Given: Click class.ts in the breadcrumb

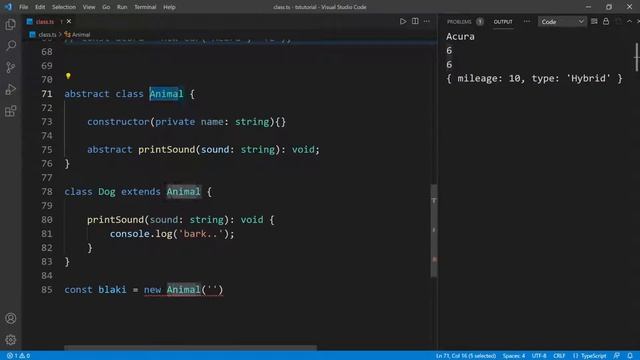Looking at the screenshot, I should click(47, 35).
